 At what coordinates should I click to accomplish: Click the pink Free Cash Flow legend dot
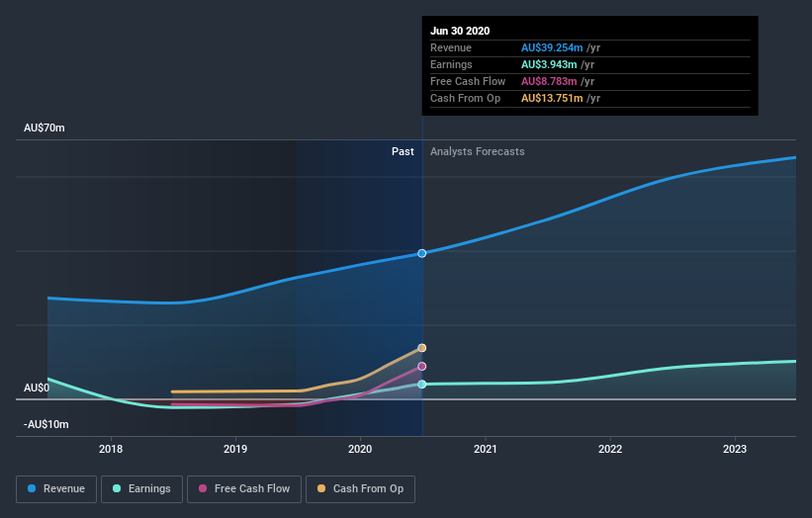(x=203, y=488)
